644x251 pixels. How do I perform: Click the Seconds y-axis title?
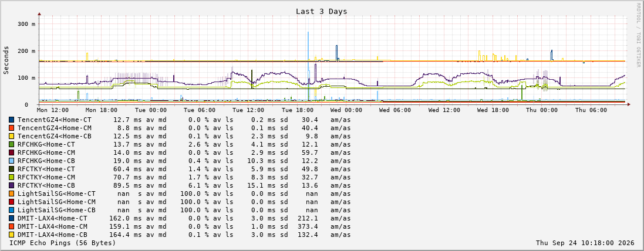click(6, 60)
